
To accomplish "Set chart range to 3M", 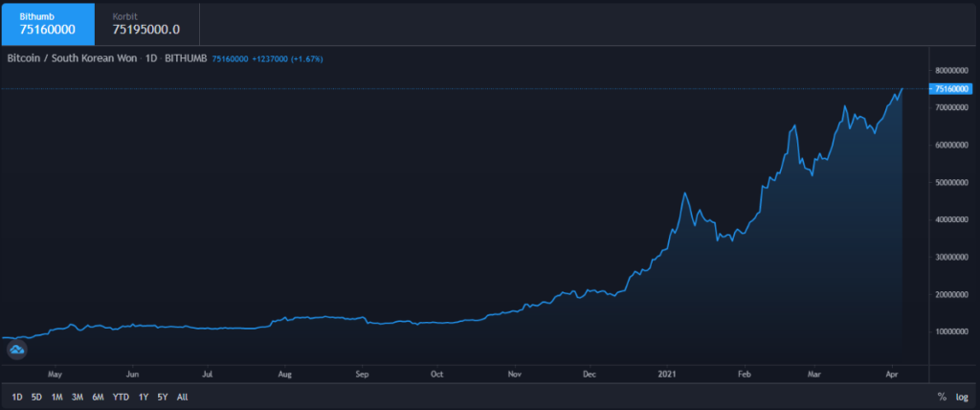I will pos(78,397).
